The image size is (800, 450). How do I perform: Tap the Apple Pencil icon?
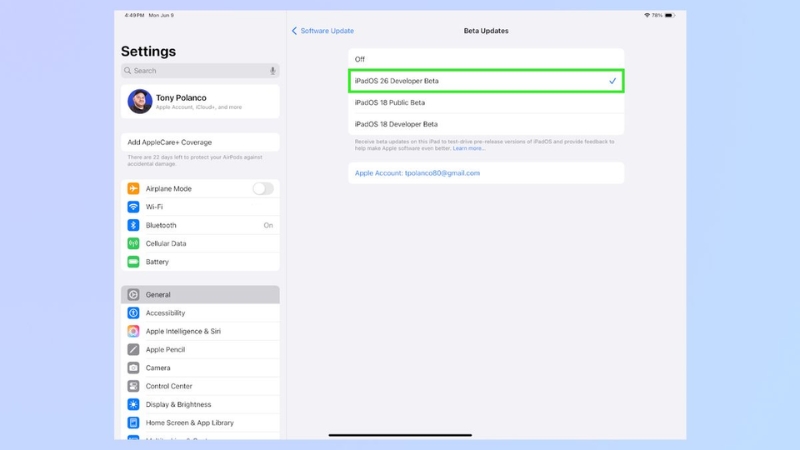(133, 349)
